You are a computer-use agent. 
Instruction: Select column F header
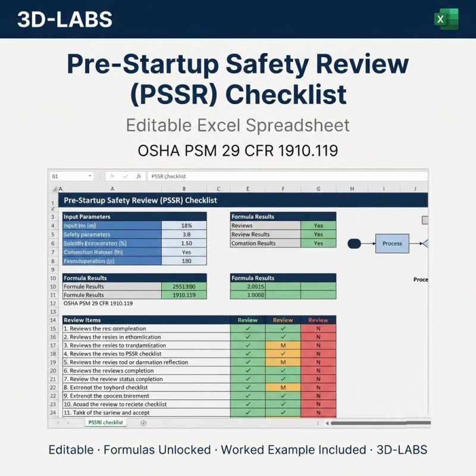(x=283, y=189)
